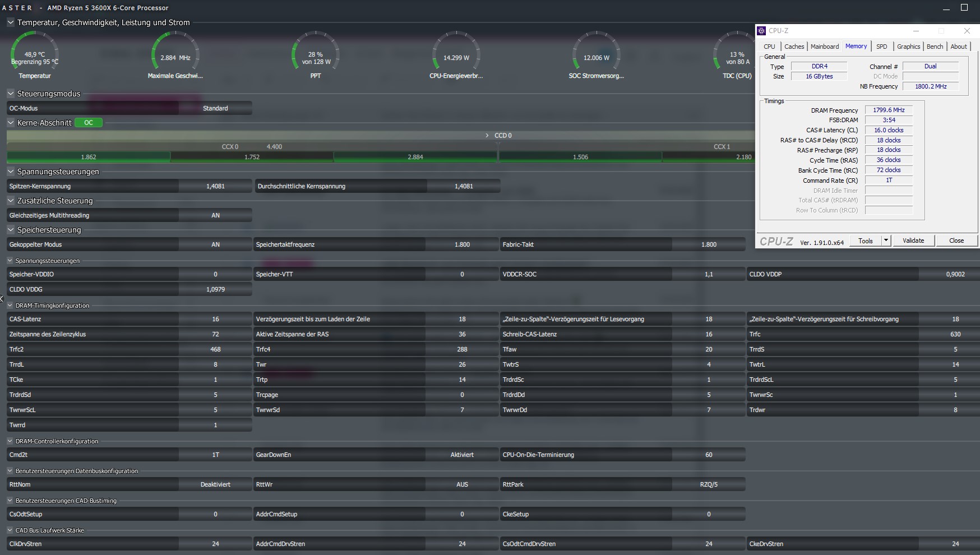980x555 pixels.
Task: Collapse Temperatur, Geschwindigkeit, Leistung und Strom section
Action: pyautogui.click(x=11, y=22)
